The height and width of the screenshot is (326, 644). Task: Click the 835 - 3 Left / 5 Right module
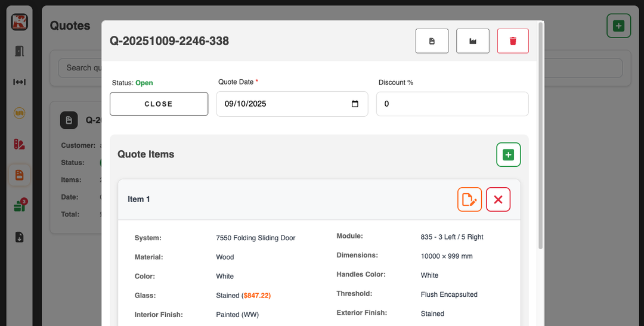pos(452,237)
